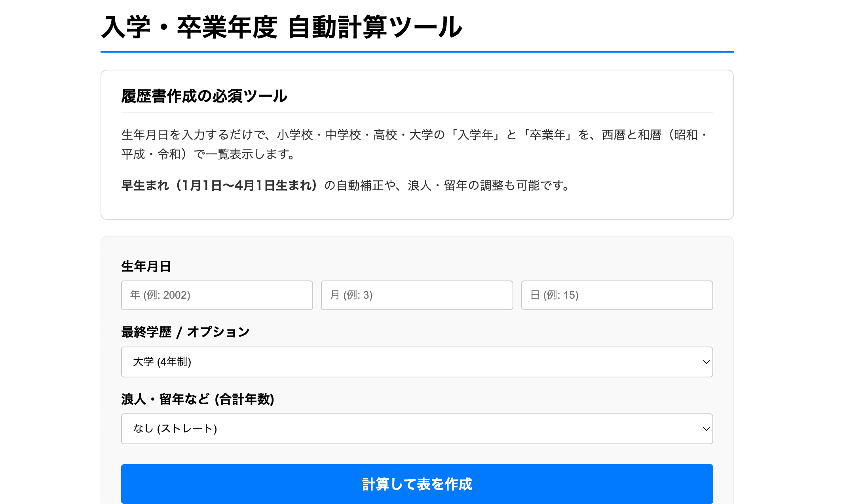Click the 年 (例: 2002) placeholder text
The image size is (862, 504).
tap(160, 295)
